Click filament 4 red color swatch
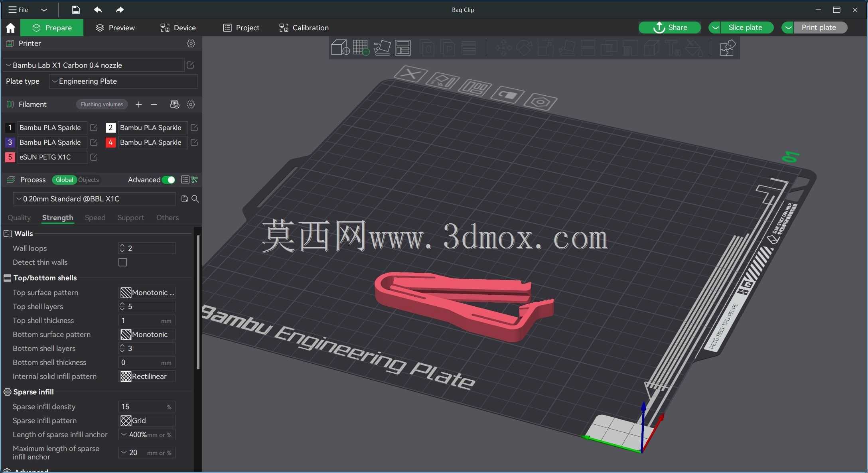The width and height of the screenshot is (868, 473). pyautogui.click(x=110, y=142)
